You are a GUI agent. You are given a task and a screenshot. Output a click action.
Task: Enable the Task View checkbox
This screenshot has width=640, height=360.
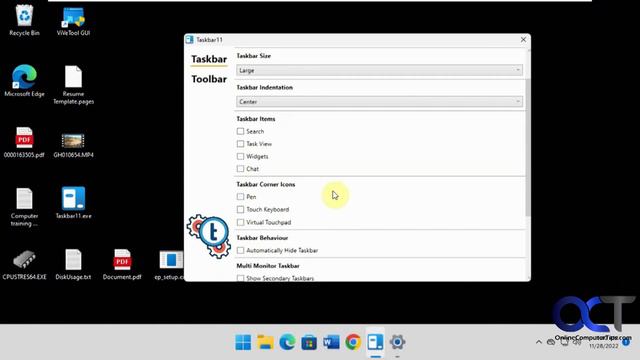(240, 144)
